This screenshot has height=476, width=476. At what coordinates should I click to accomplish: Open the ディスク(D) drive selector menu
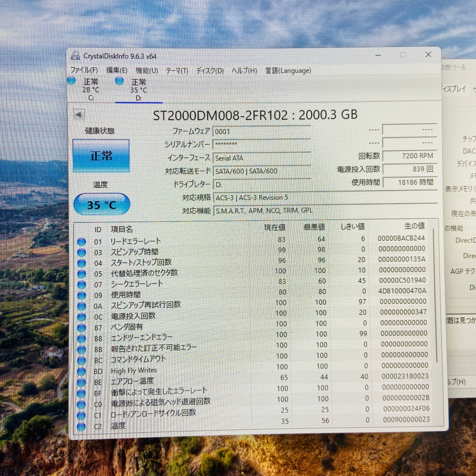click(x=210, y=70)
